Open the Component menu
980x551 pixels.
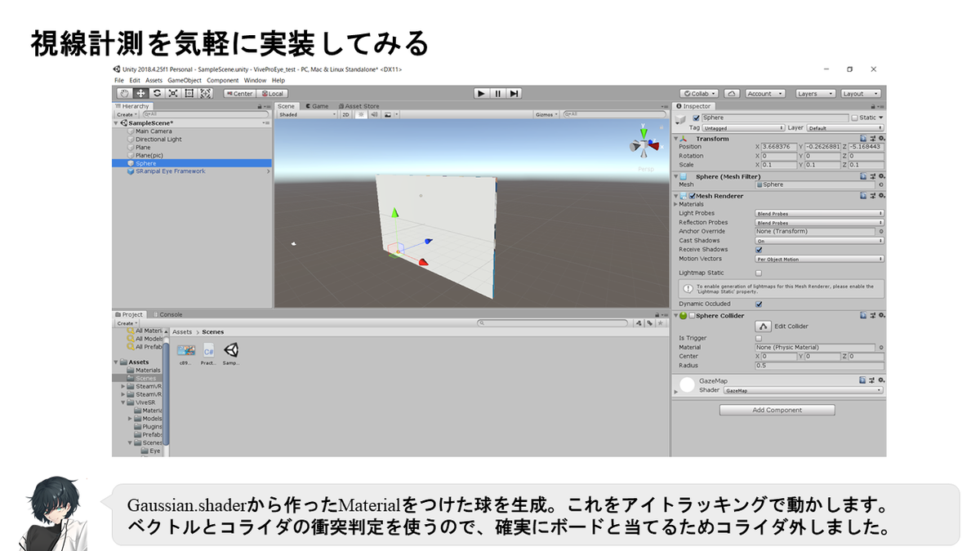(x=223, y=81)
